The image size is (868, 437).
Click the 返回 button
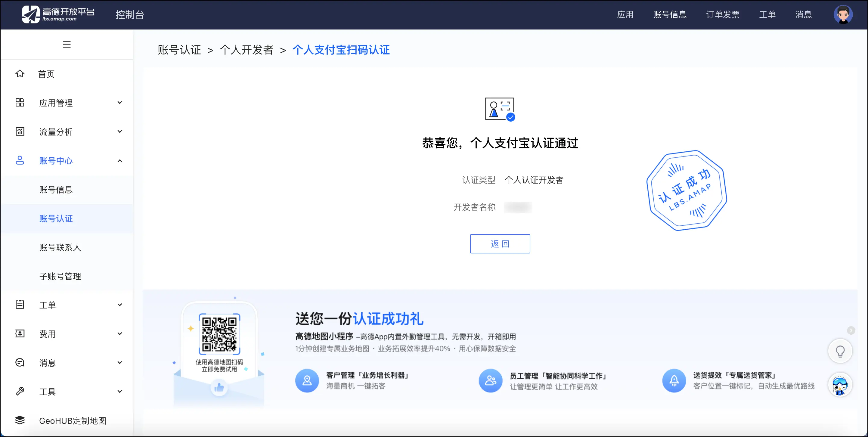[x=500, y=243]
